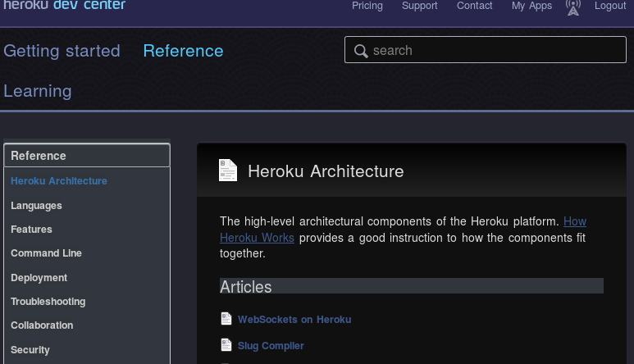The height and width of the screenshot is (364, 634).
Task: Switch to the Learning tab
Action: 38,91
